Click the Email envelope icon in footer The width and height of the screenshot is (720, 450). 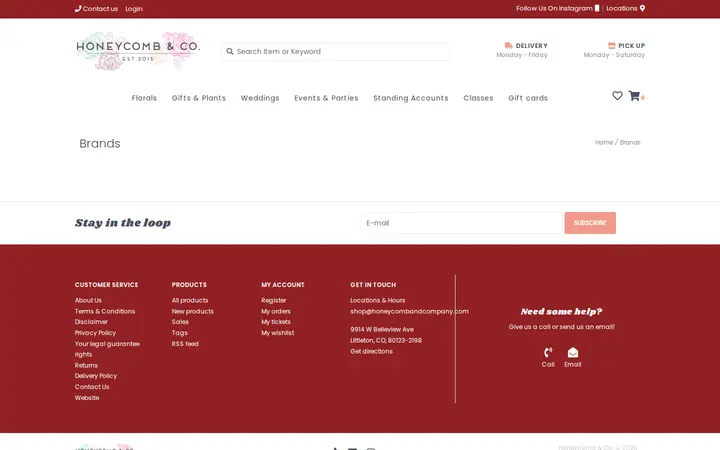coord(573,352)
